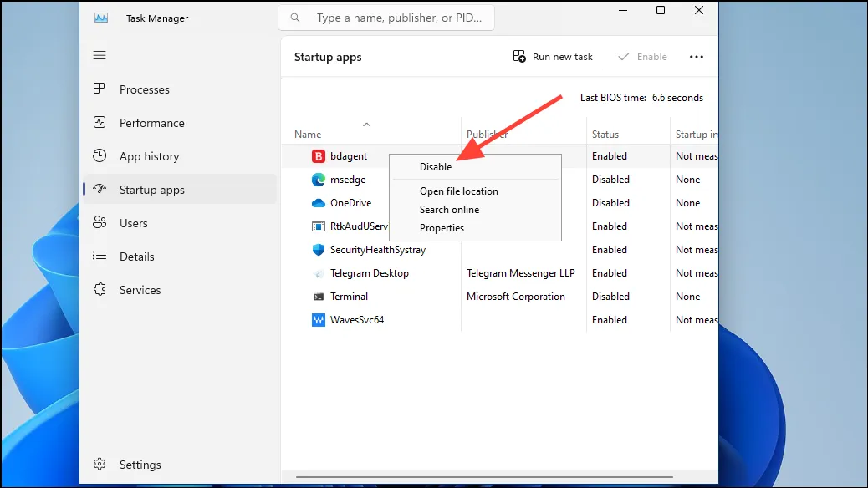Open Properties from the context menu
Screen dimensions: 868x488
[442, 228]
